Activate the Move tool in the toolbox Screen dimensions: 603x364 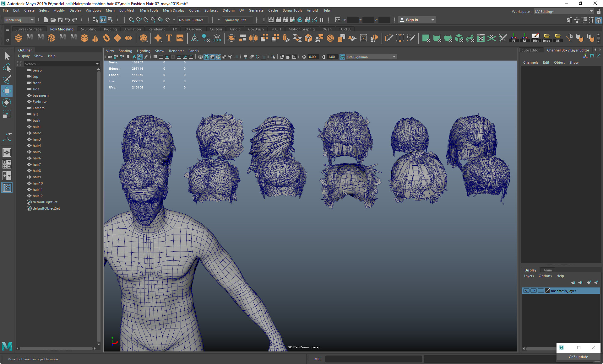coord(7,91)
